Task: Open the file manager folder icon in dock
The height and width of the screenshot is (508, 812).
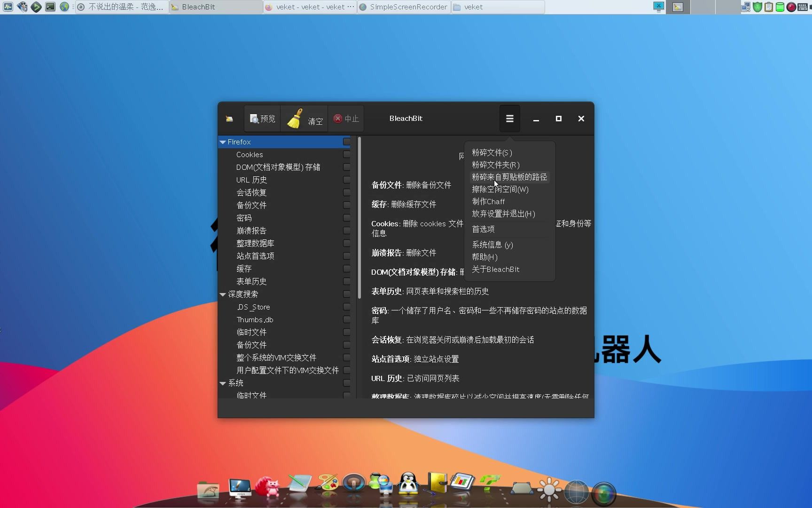Action: pos(208,489)
